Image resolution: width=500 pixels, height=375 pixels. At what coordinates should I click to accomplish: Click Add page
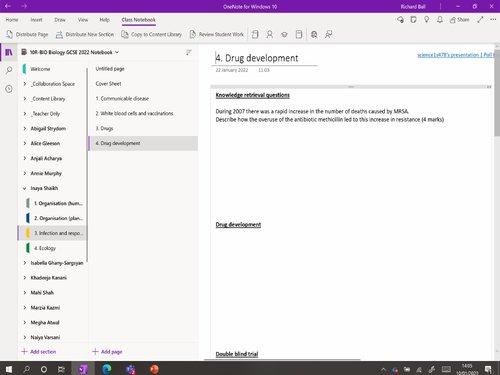pos(107,352)
